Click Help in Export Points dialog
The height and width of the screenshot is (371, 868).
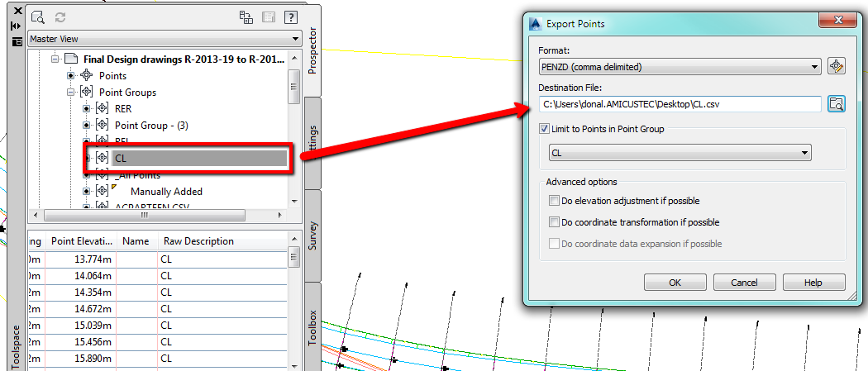[x=813, y=282]
